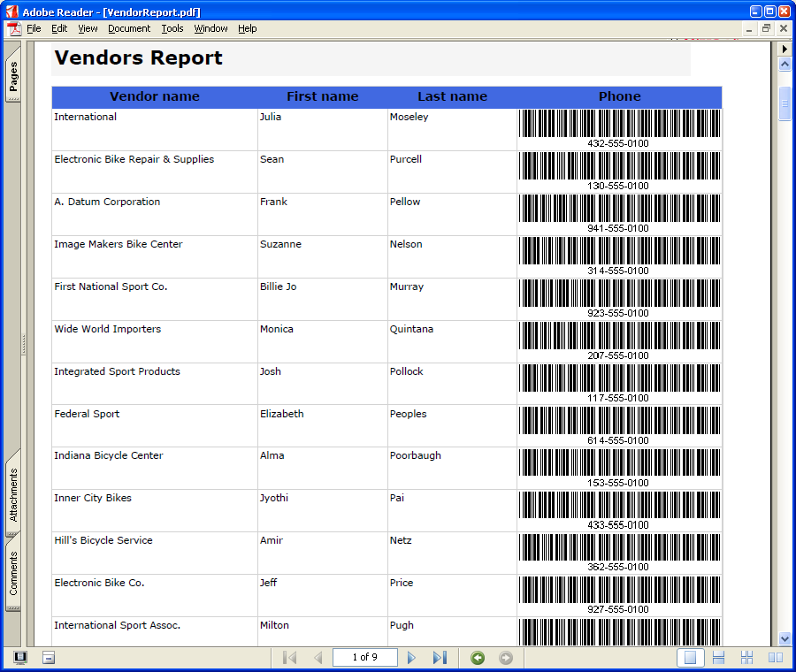Click last name Moseley
This screenshot has width=796, height=672.
[x=409, y=118]
